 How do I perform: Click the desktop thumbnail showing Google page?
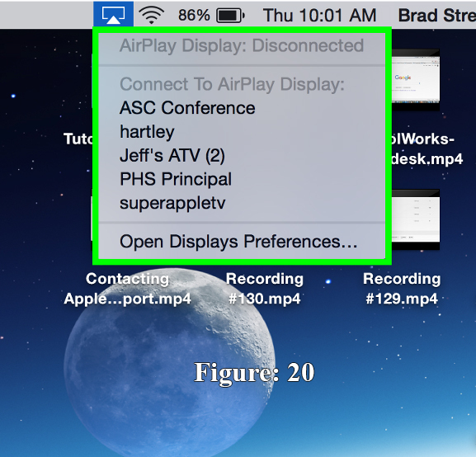pos(416,80)
